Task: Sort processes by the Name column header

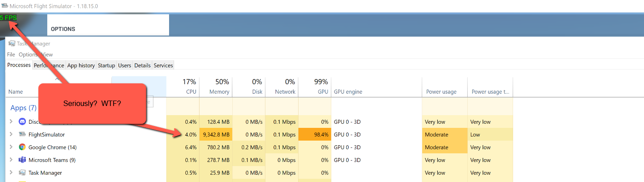Action: click(15, 92)
